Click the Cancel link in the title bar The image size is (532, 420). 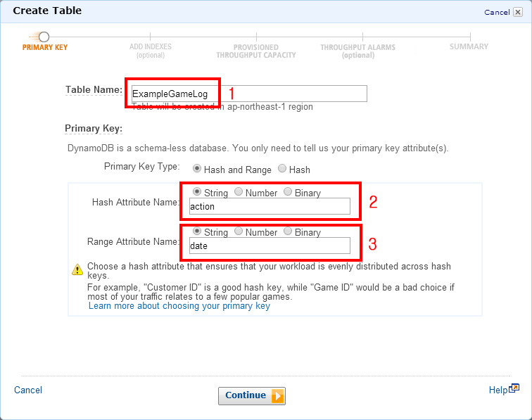[497, 12]
